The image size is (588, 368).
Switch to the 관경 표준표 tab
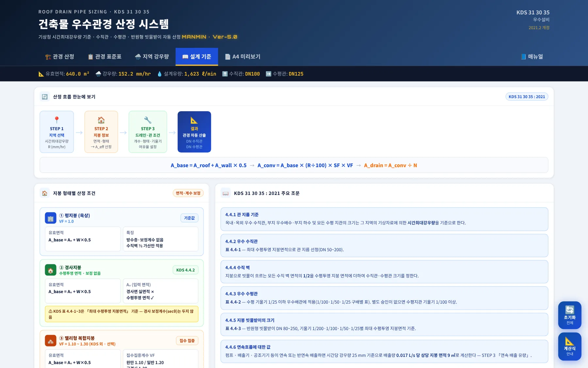tap(105, 57)
